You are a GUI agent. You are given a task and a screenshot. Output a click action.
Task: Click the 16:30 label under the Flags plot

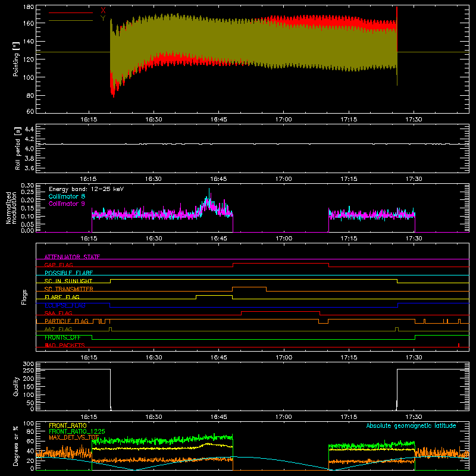[x=154, y=358]
